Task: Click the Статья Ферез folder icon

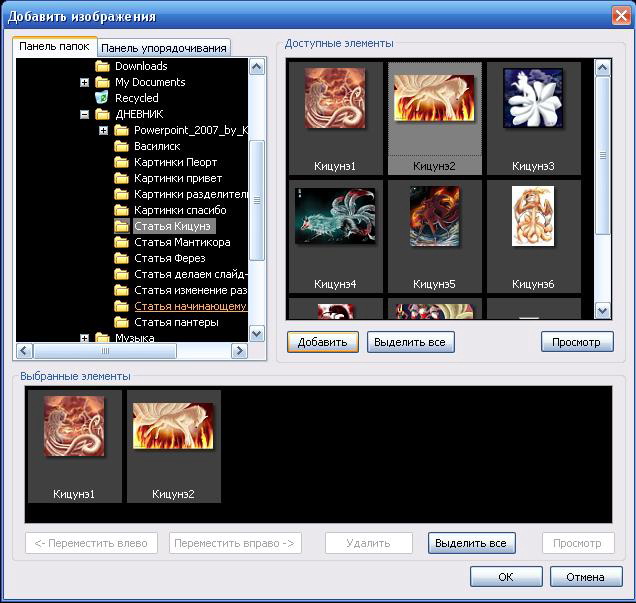Action: pyautogui.click(x=121, y=258)
